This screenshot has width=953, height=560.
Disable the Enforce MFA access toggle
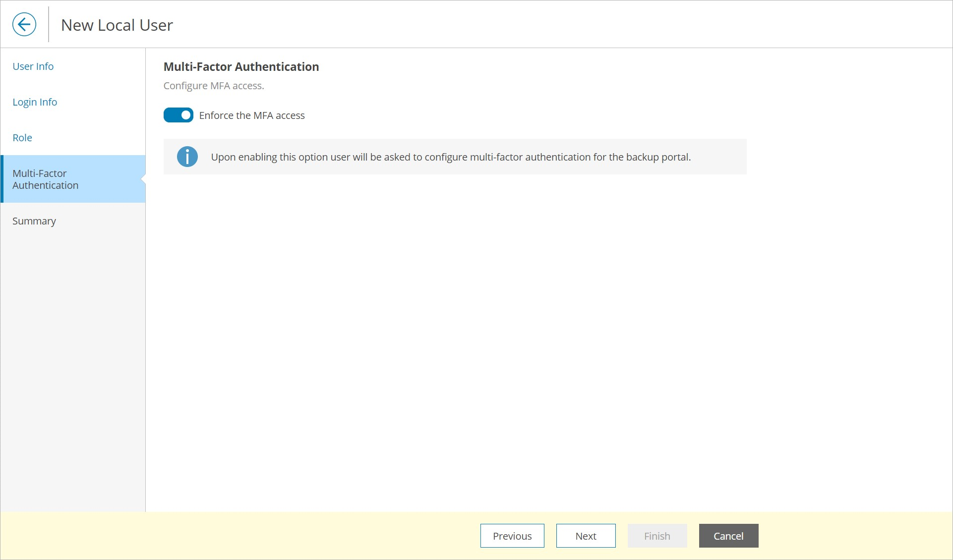click(179, 115)
